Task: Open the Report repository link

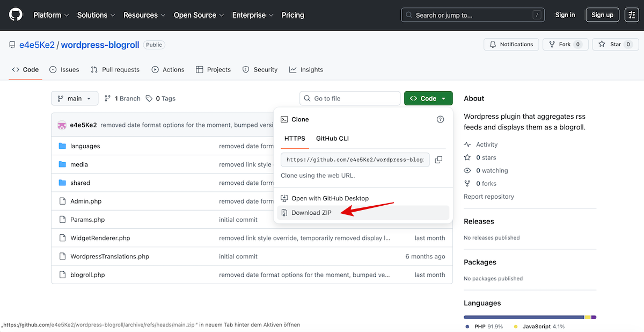Action: (x=488, y=197)
